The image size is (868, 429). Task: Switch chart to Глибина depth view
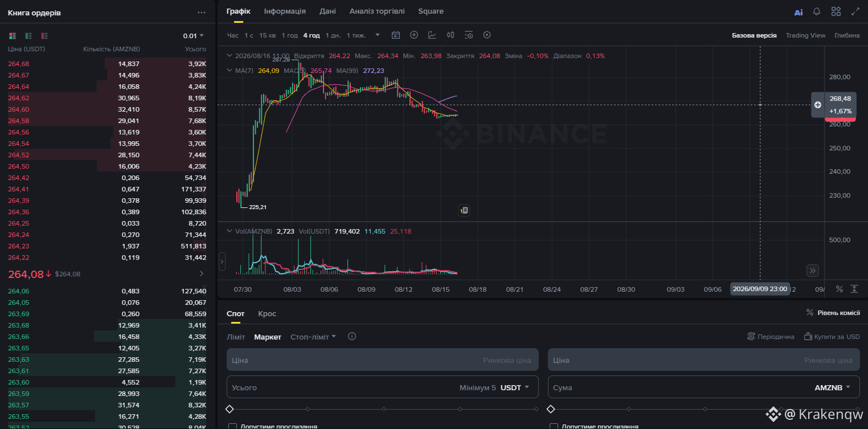pyautogui.click(x=847, y=35)
